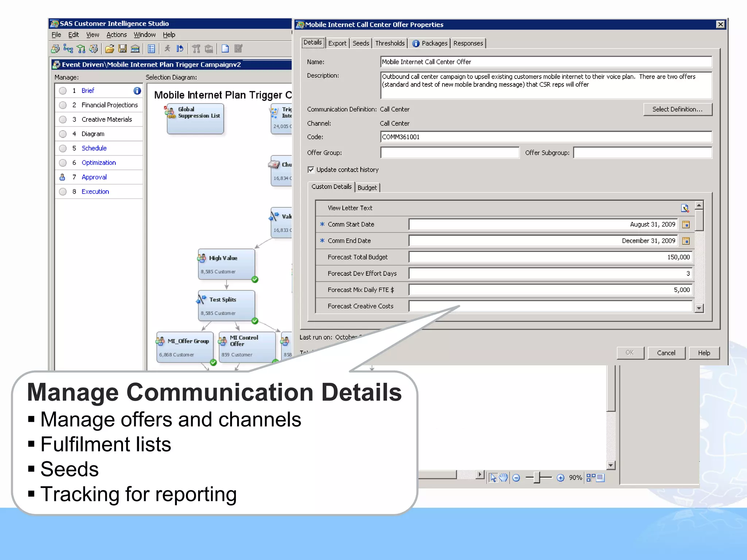
Task: Click the Help button in dialog
Action: (x=704, y=353)
